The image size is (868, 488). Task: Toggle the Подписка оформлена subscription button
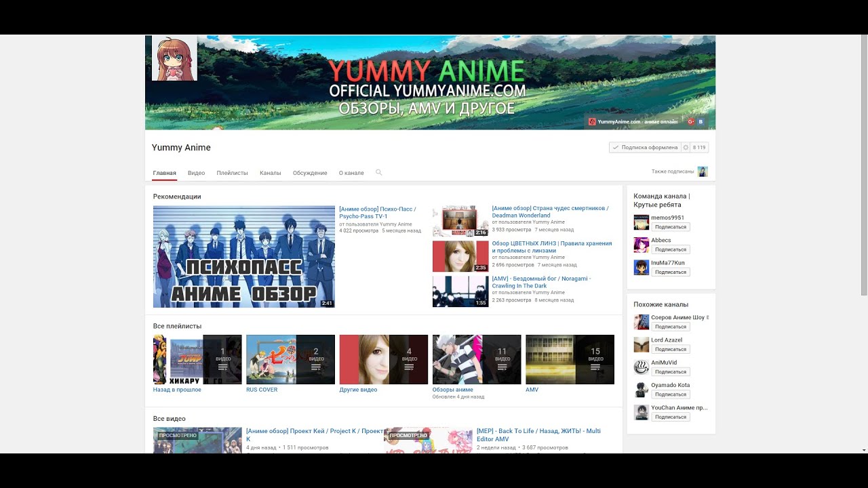coord(645,147)
